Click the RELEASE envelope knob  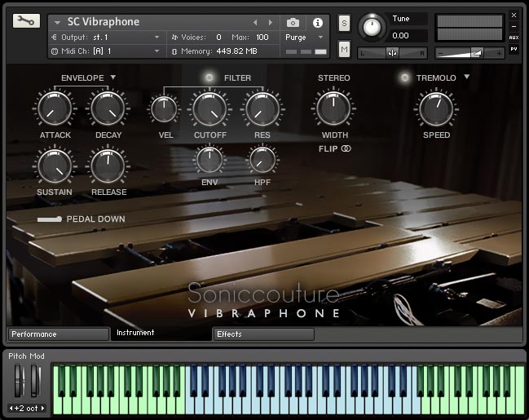pos(108,166)
